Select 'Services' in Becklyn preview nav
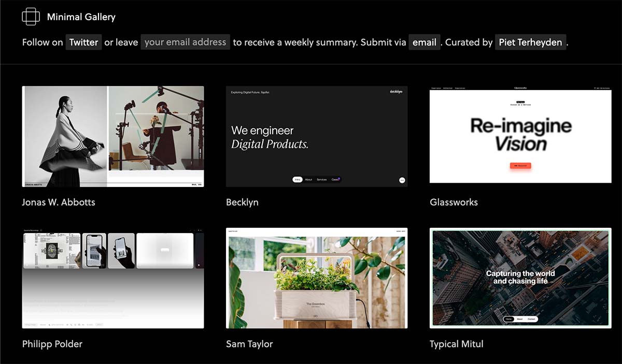Screen dimensions: 622x364 [322, 180]
